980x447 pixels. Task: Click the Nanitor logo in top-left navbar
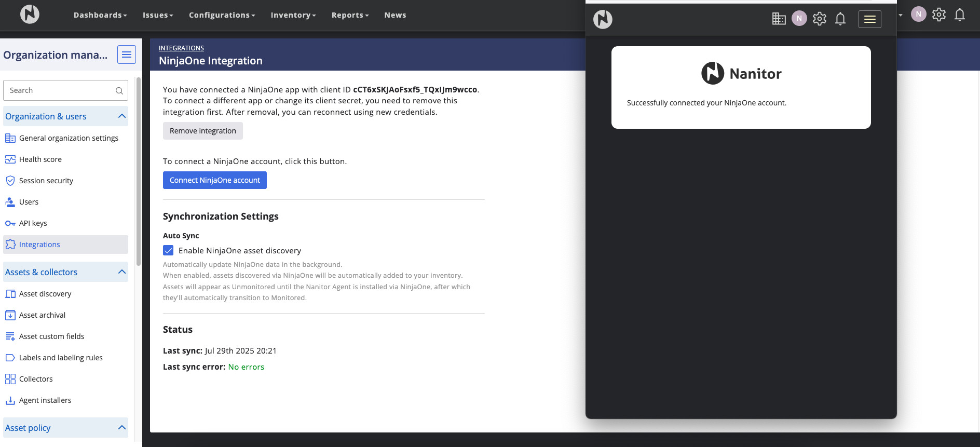(30, 14)
